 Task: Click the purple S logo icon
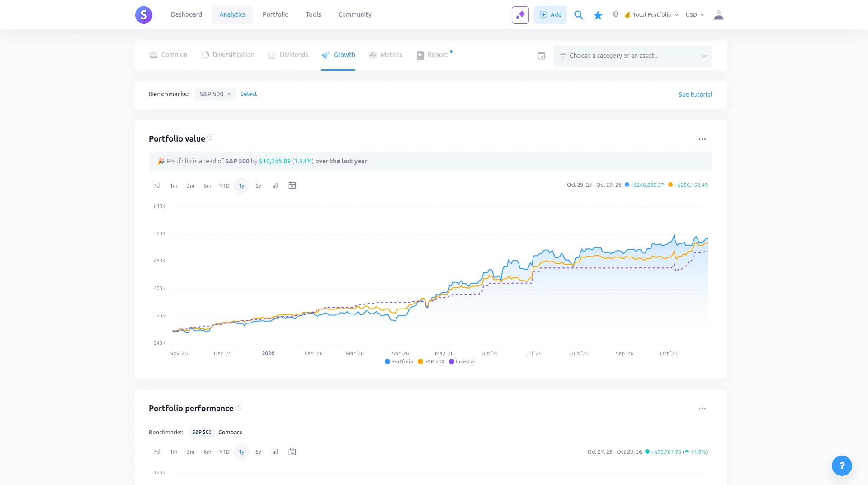click(144, 15)
